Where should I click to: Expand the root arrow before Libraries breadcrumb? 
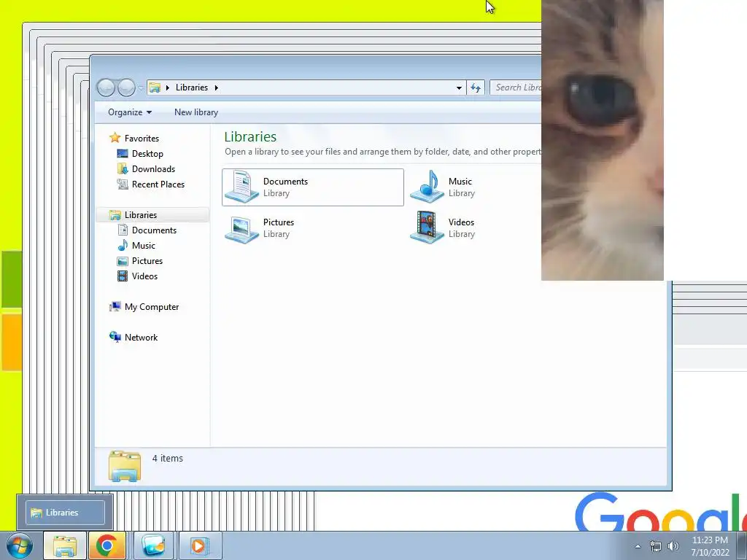tap(168, 87)
